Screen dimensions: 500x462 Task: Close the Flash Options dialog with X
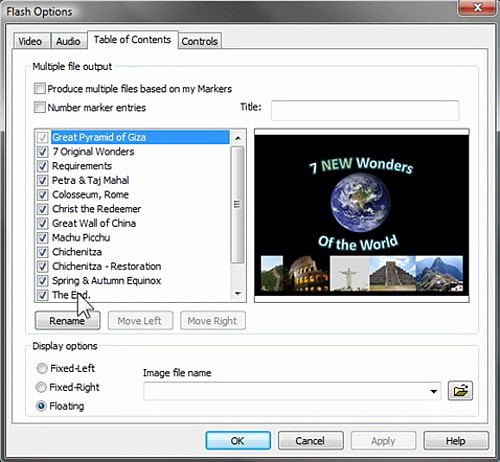477,7
